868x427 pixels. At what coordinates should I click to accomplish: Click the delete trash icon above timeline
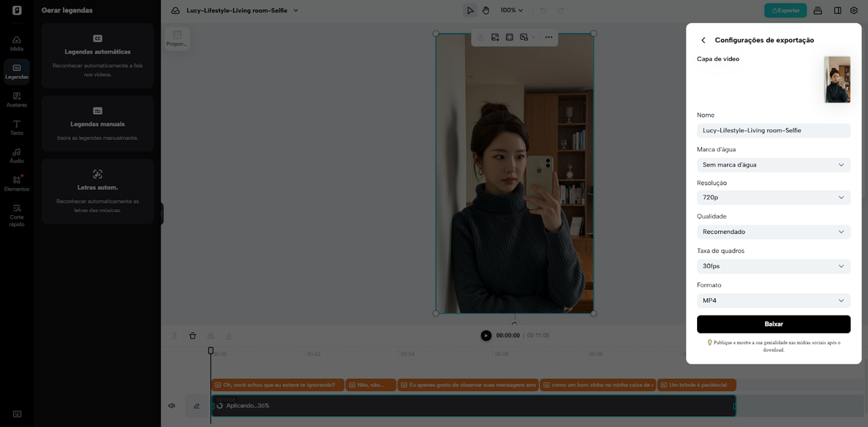pos(193,335)
